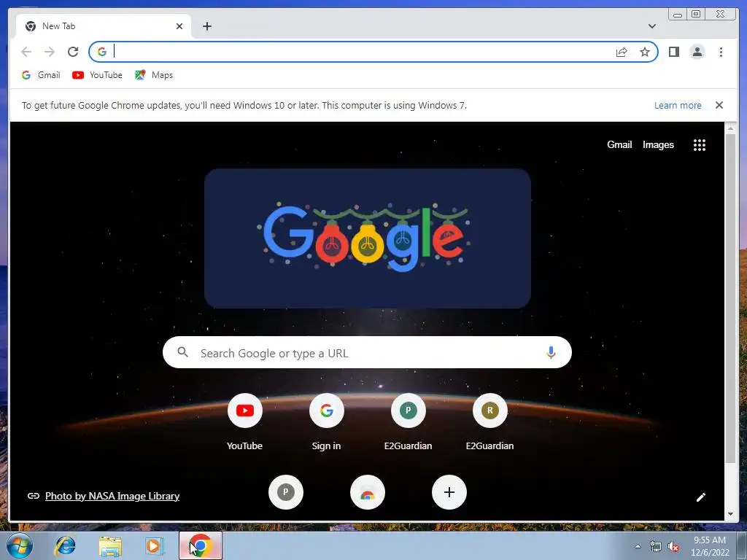This screenshot has height=560, width=747.
Task: Open Windows Media Player from taskbar
Action: [x=154, y=546]
